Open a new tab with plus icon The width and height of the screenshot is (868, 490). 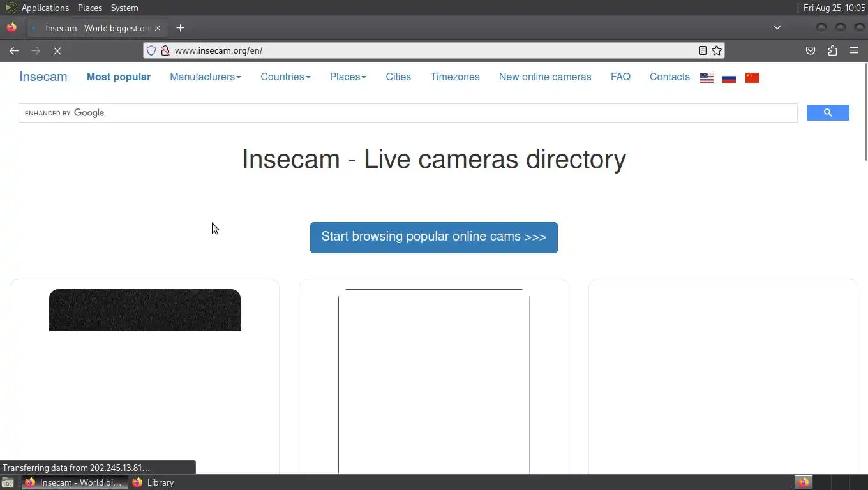pos(180,28)
